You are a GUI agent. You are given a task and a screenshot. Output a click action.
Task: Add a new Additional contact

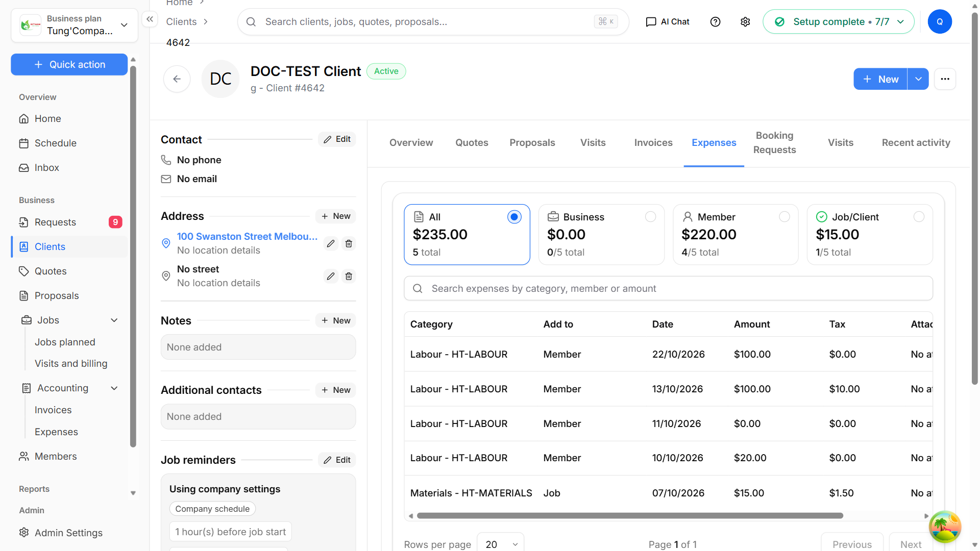pyautogui.click(x=335, y=390)
